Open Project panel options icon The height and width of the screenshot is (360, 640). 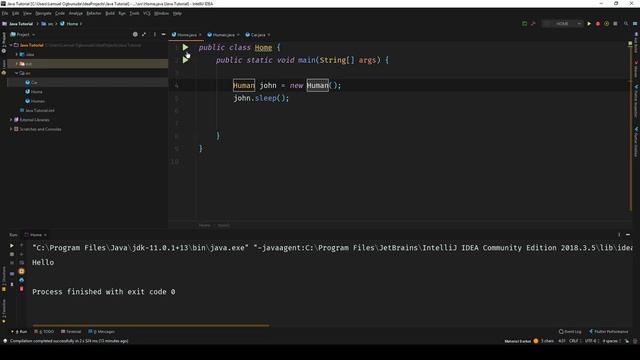[x=155, y=35]
